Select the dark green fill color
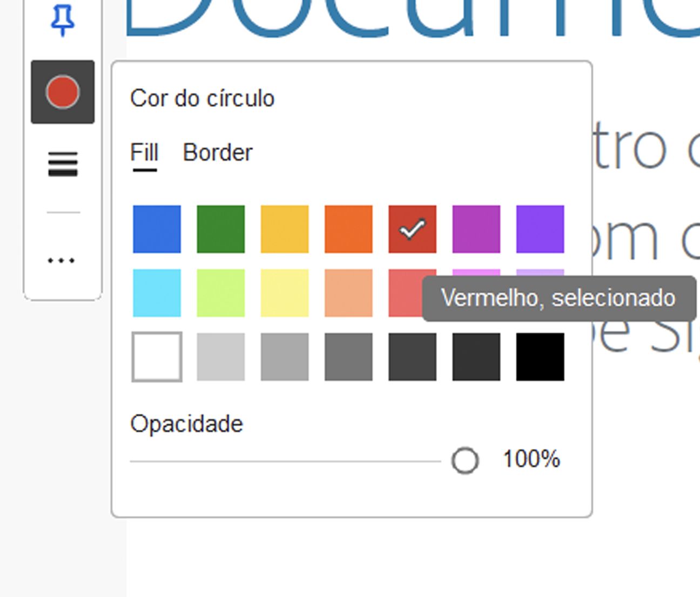 point(221,229)
